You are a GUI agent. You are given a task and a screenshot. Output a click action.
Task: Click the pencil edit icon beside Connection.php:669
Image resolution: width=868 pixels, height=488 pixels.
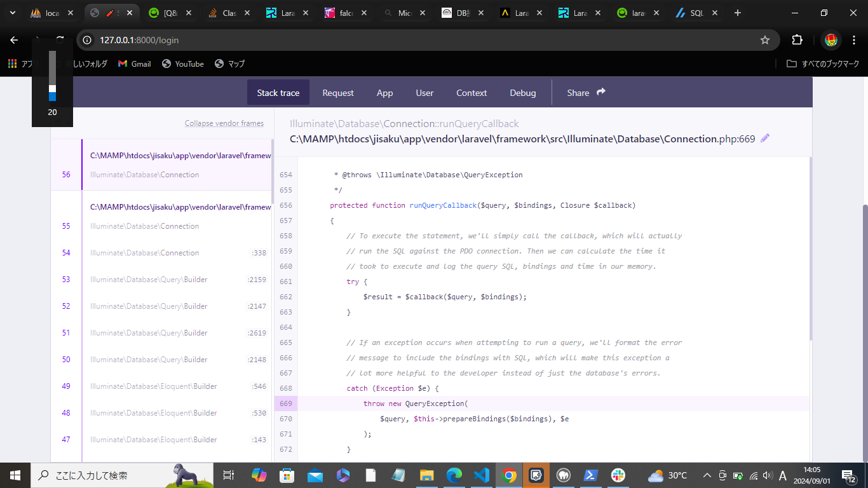coord(765,139)
